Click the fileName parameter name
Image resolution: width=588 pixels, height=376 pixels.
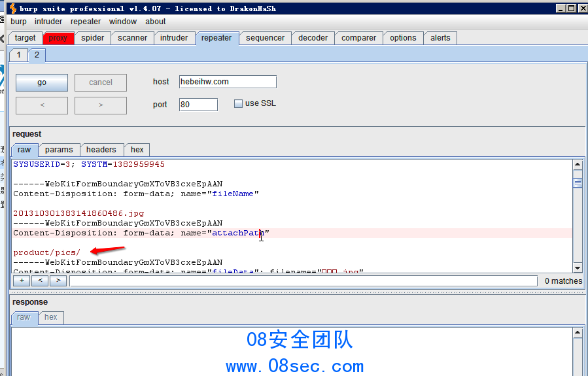coord(233,194)
